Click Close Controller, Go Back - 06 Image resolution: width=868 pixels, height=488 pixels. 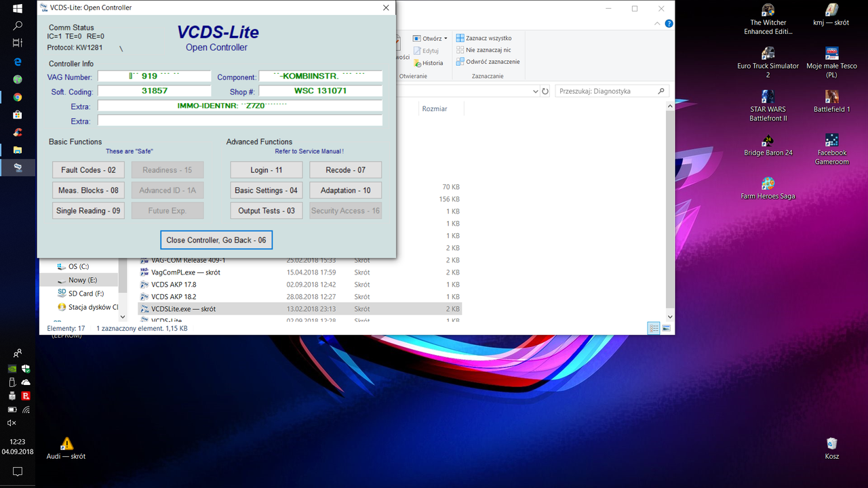(216, 240)
